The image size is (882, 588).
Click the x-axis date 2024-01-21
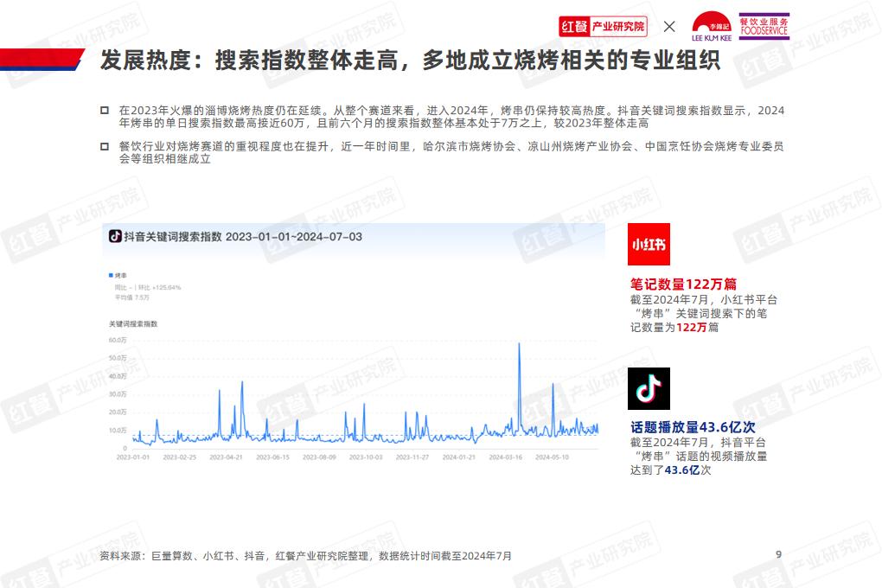click(459, 457)
